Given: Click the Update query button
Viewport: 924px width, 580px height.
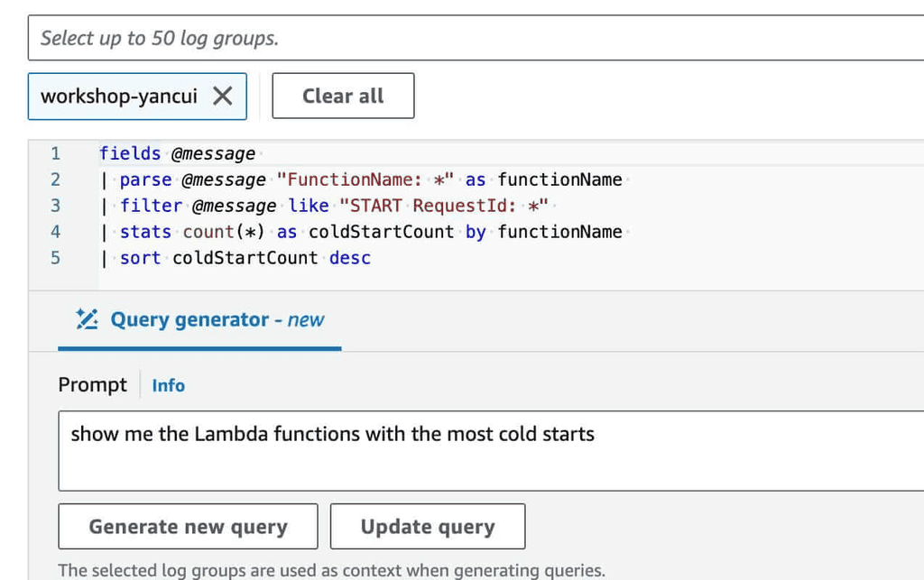Looking at the screenshot, I should pos(427,527).
